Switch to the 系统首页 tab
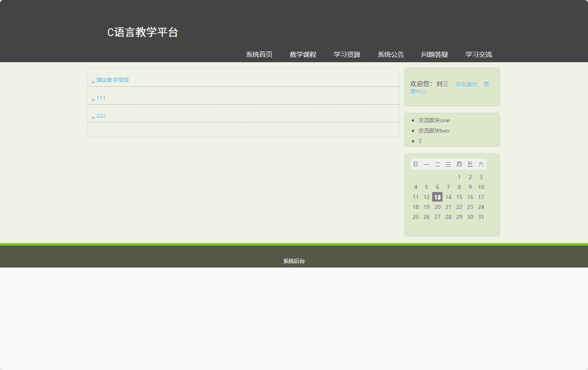The image size is (588, 370). coord(259,54)
